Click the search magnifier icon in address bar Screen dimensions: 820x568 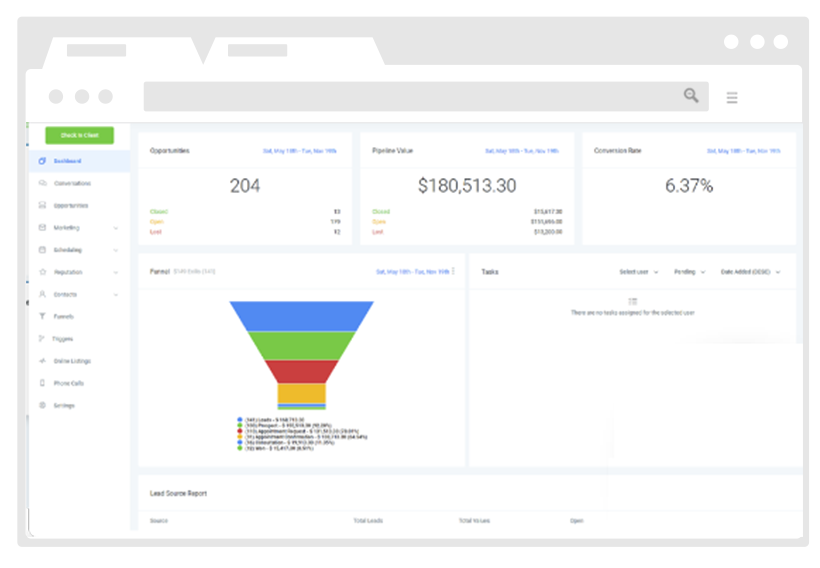pyautogui.click(x=691, y=96)
